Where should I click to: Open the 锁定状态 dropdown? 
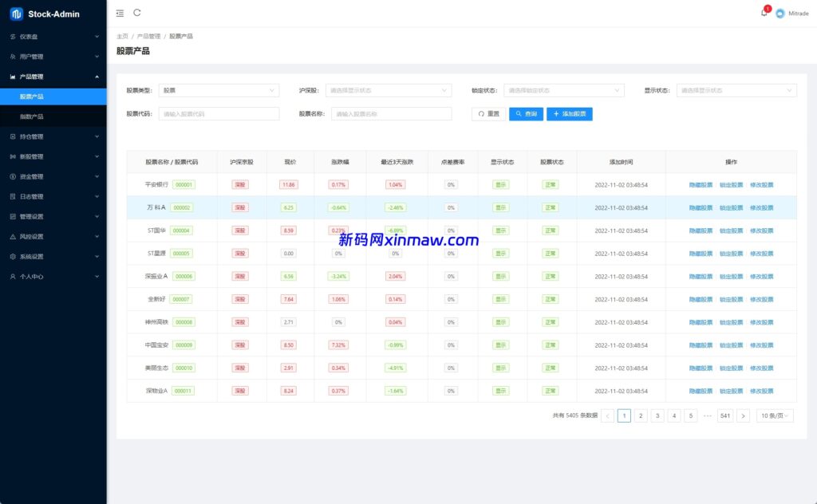click(x=563, y=91)
